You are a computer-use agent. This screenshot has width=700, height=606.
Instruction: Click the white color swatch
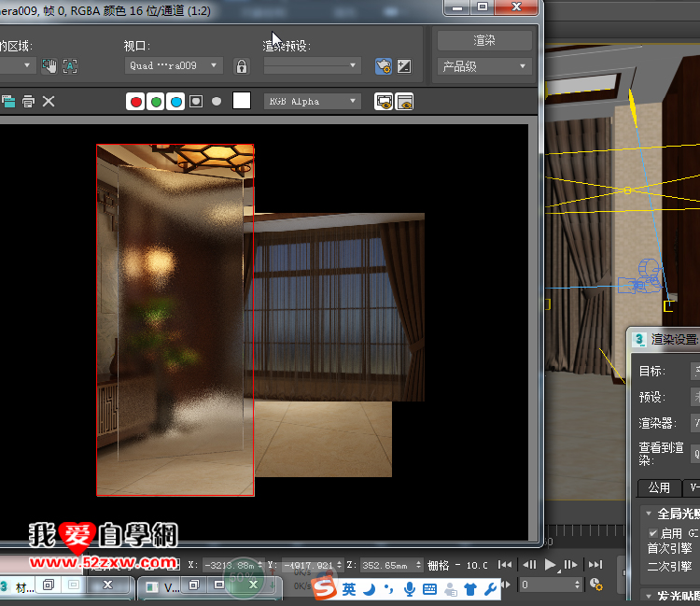pos(242,101)
